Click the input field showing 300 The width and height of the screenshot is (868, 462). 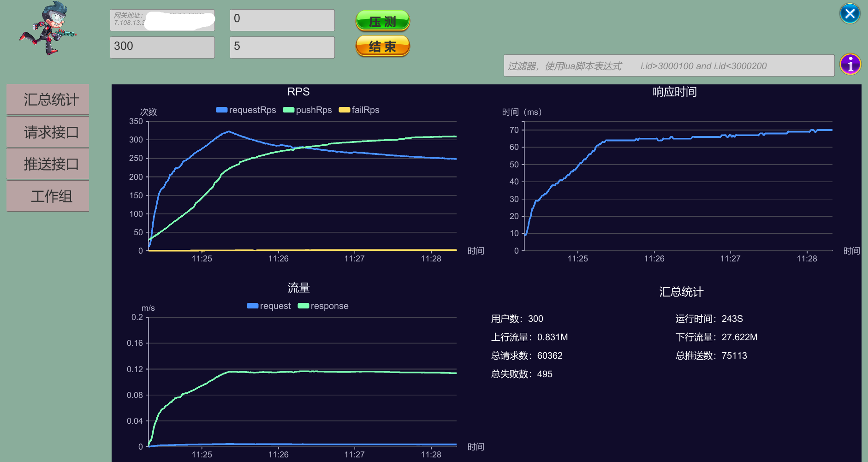[x=162, y=47]
